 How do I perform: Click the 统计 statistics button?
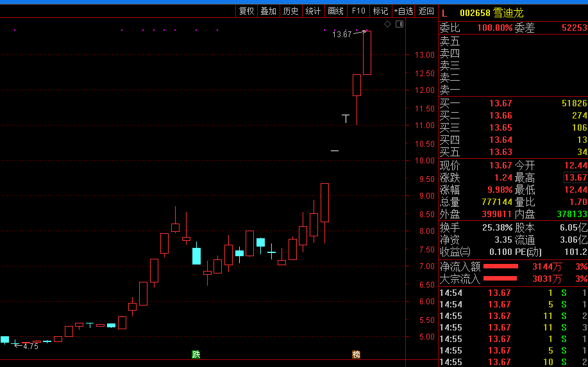click(313, 11)
